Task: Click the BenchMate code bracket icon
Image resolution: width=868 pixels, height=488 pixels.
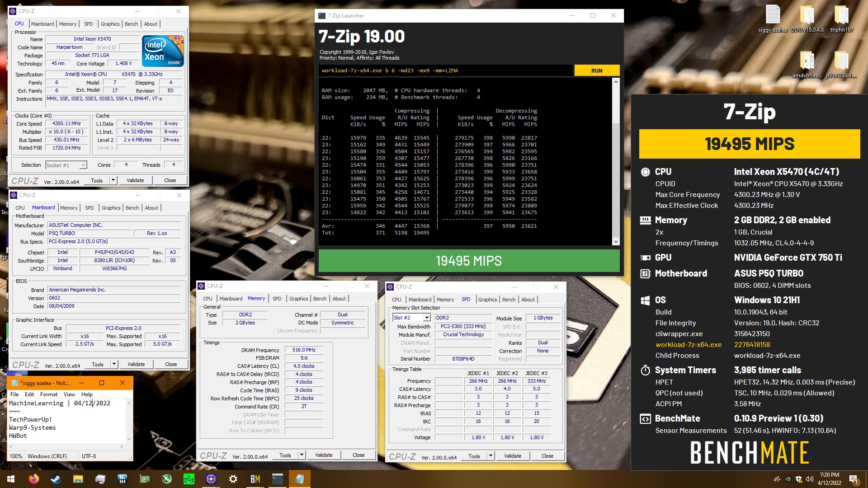Action: coord(645,418)
